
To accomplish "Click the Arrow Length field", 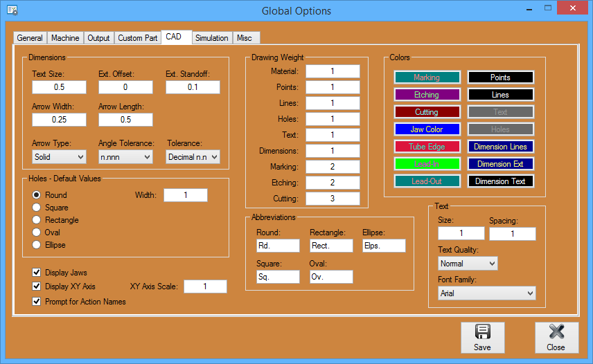I will point(125,120).
